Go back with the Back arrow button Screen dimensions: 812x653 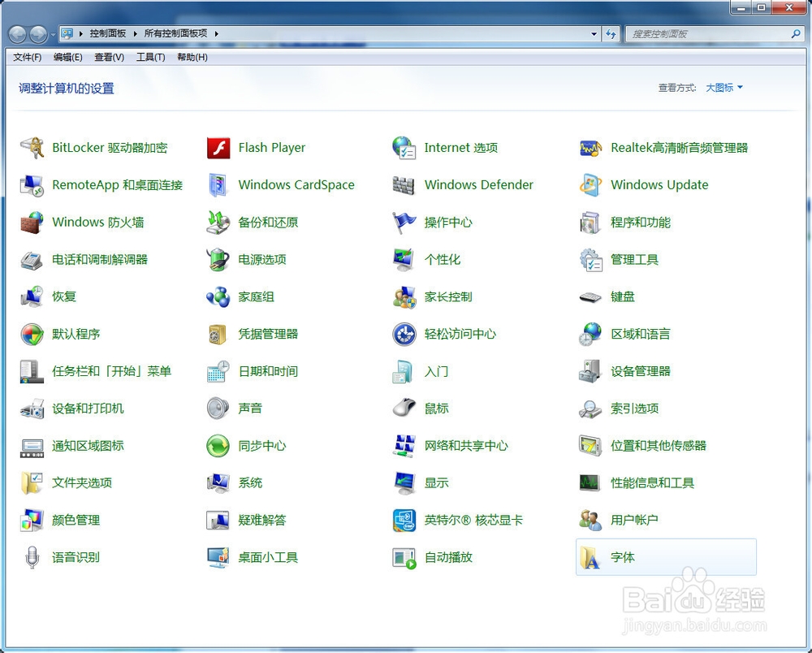pyautogui.click(x=18, y=35)
